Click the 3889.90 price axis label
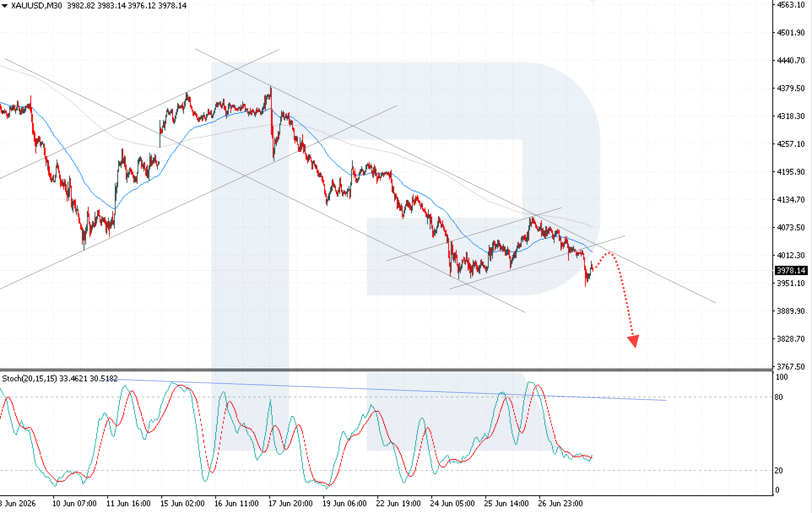Screen dimensions: 812x513 pos(791,311)
